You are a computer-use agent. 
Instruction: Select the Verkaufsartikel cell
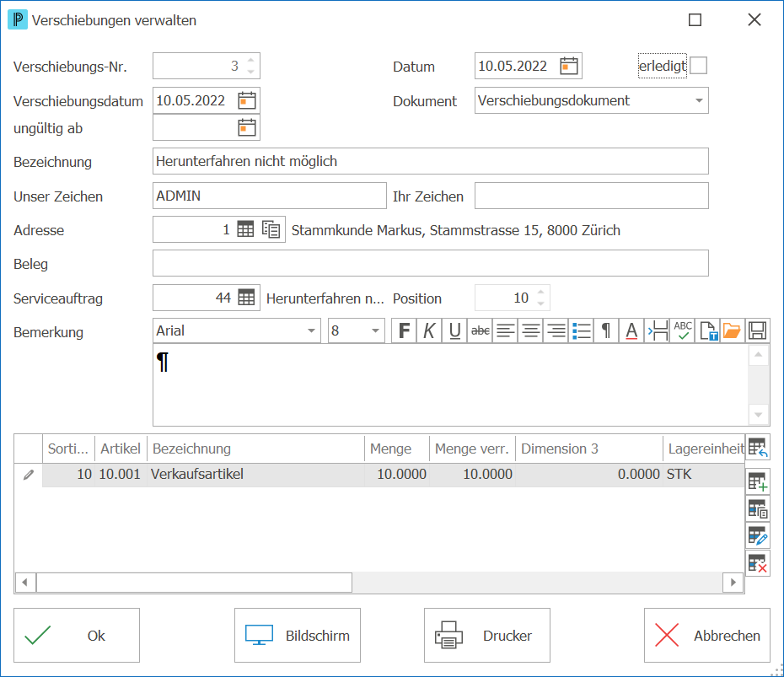255,475
